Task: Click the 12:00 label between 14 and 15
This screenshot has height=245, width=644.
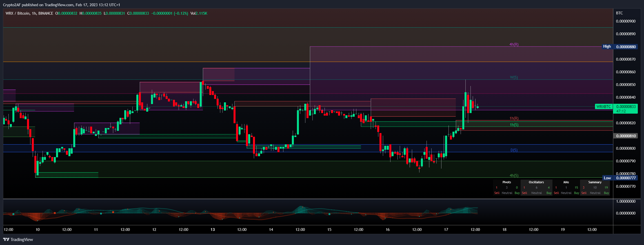Action: tap(300, 229)
